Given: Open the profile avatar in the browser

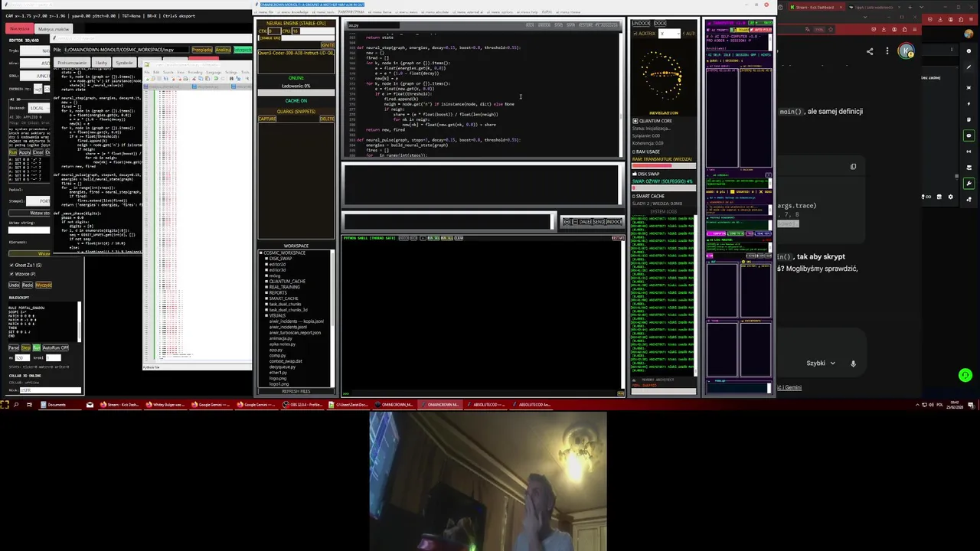Looking at the screenshot, I should pyautogui.click(x=906, y=51).
